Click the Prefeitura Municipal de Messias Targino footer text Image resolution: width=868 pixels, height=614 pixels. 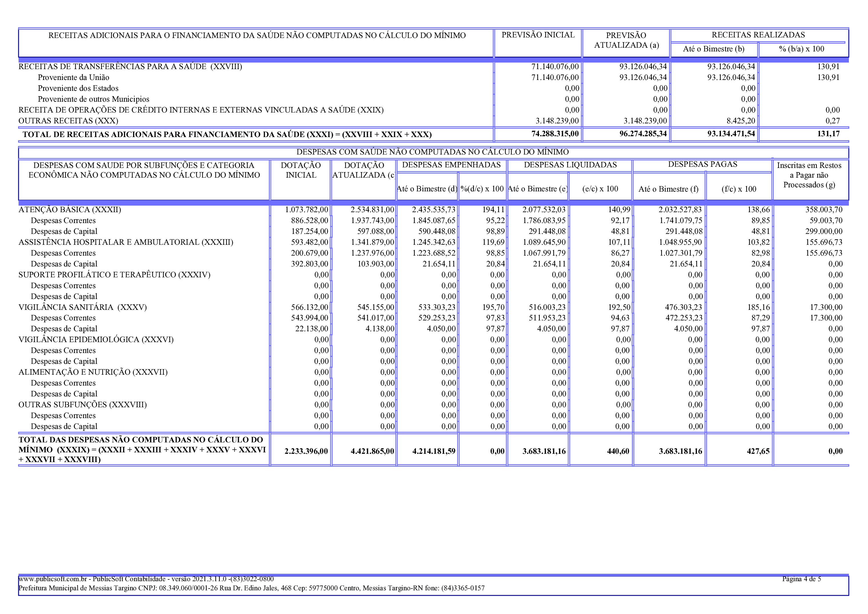tap(251, 588)
